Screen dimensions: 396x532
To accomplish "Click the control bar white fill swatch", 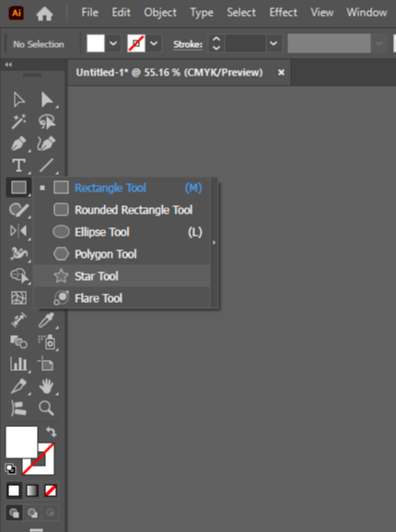I will 96,44.
